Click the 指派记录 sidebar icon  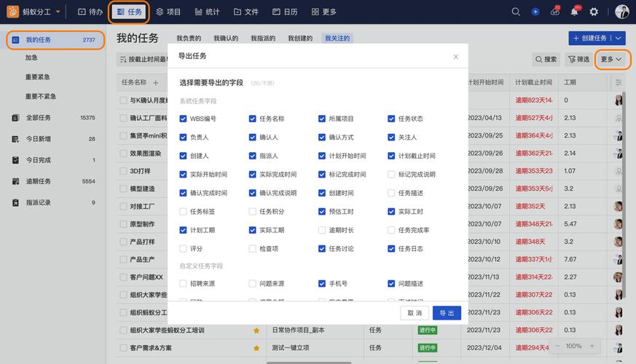[x=15, y=202]
